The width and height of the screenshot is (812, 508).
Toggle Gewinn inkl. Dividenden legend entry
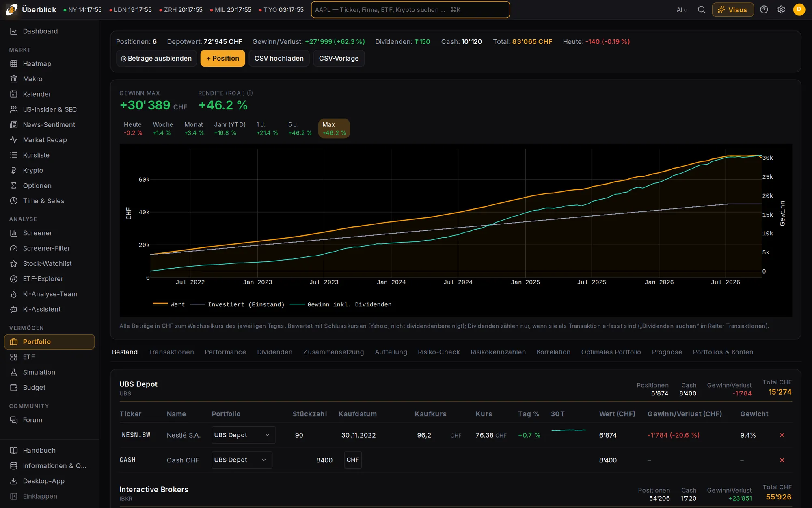pyautogui.click(x=341, y=304)
